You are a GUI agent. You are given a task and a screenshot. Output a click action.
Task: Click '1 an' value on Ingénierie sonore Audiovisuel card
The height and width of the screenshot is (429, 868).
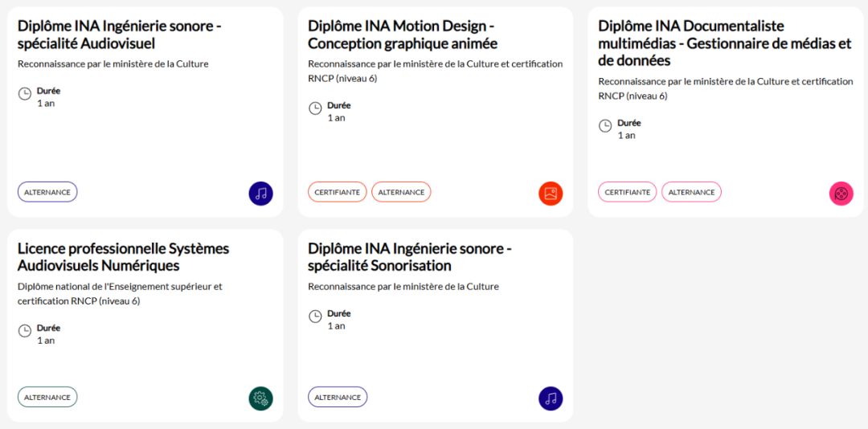point(46,103)
